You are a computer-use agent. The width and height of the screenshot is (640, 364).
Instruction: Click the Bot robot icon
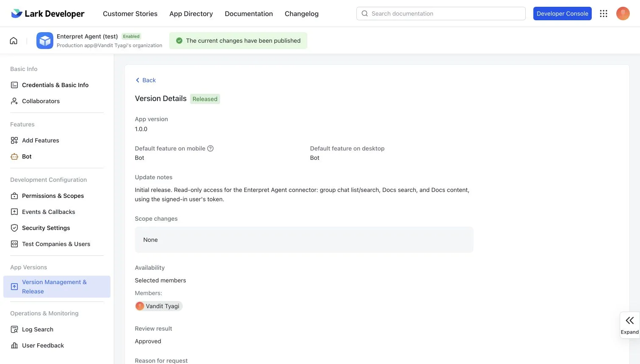click(14, 156)
